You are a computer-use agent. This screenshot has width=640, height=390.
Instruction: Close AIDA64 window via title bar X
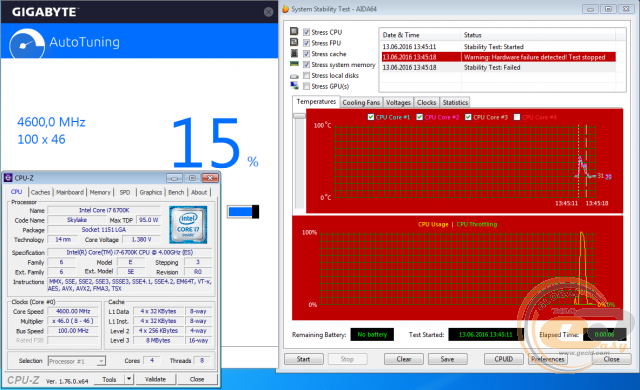(x=626, y=9)
